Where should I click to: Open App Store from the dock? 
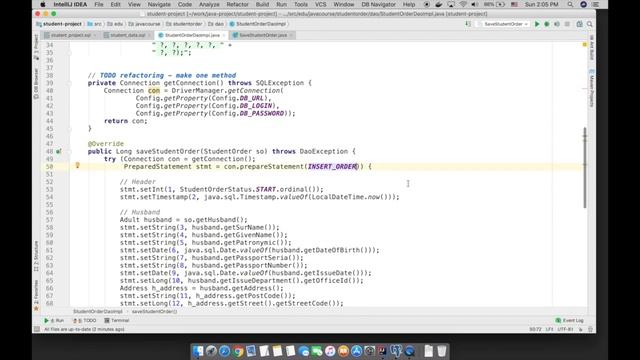356,351
